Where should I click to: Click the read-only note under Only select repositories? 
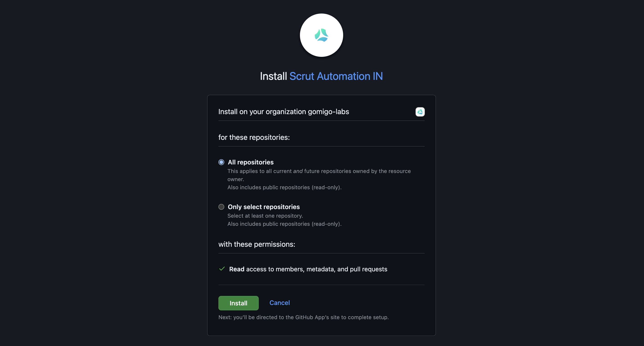[284, 224]
